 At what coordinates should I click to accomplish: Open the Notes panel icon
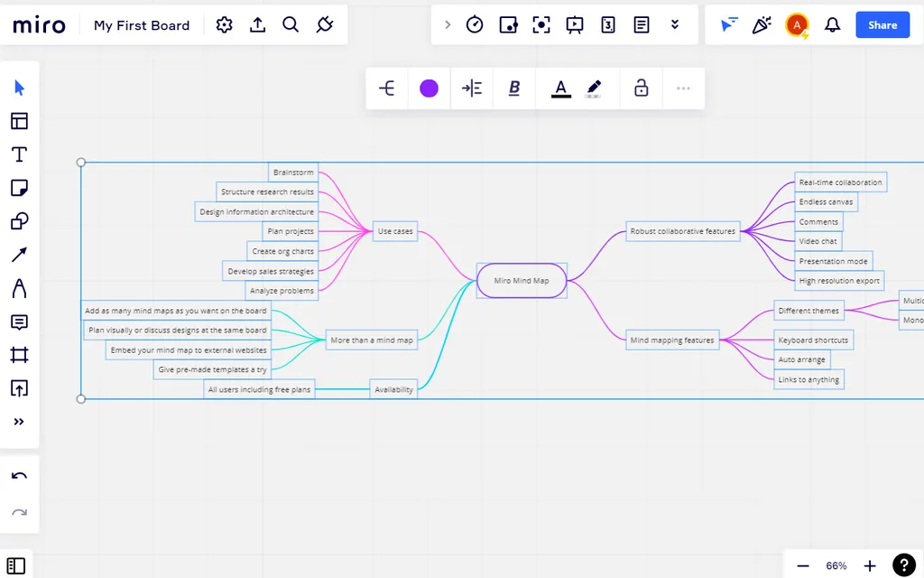tap(642, 24)
